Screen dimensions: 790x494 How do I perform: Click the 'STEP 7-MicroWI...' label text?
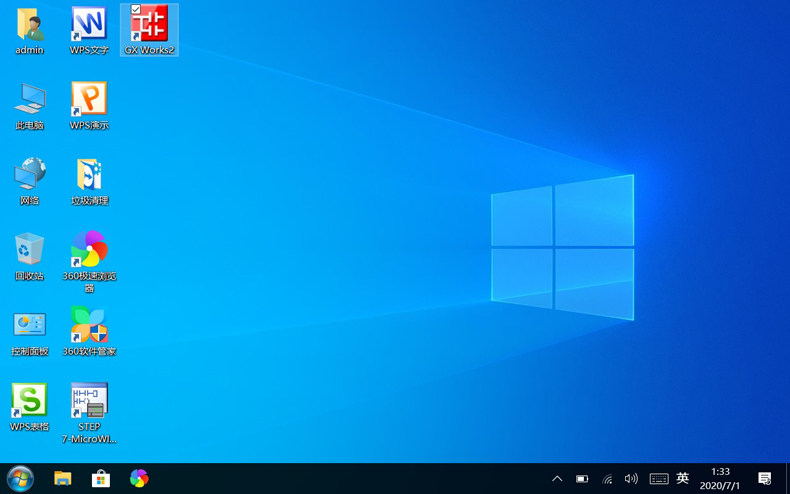tap(89, 433)
